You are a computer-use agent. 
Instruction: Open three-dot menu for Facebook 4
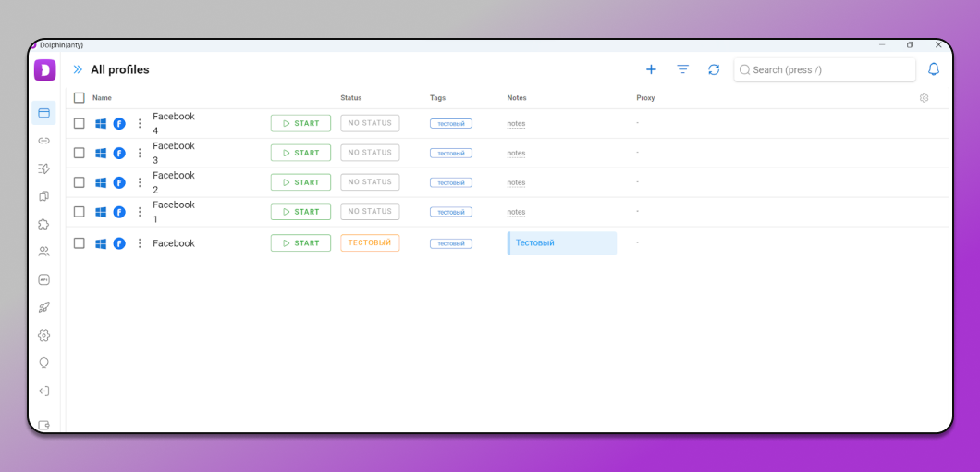[140, 123]
